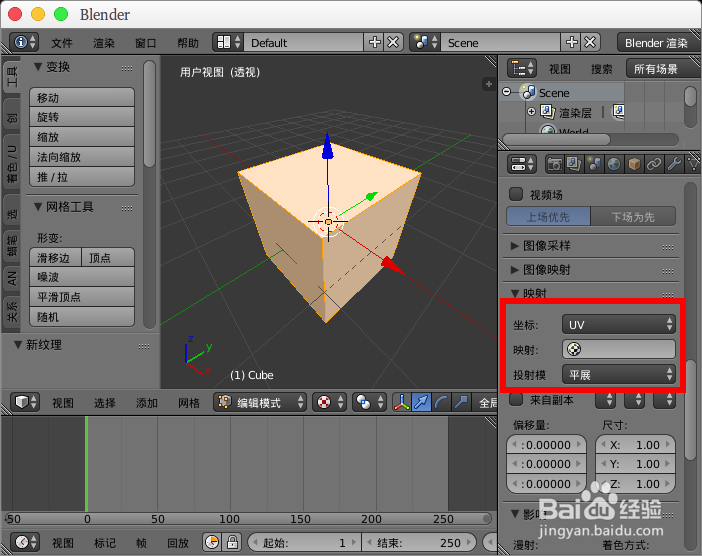This screenshot has width=702, height=556.
Task: Toggle the 视频场 checkbox
Action: pyautogui.click(x=516, y=194)
